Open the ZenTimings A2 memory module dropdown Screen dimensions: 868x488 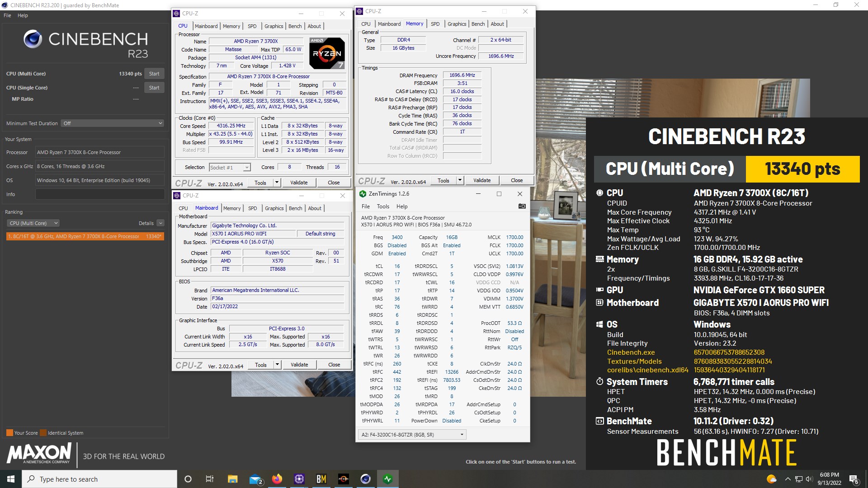412,435
